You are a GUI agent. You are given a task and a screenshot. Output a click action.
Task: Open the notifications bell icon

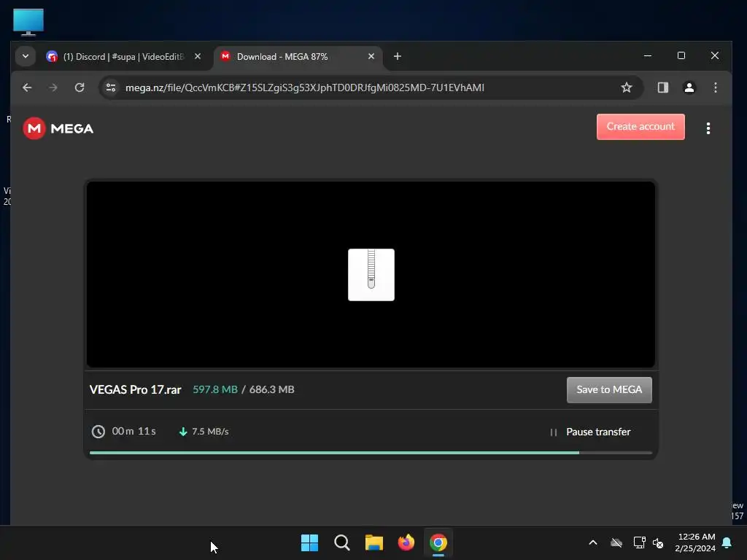point(727,542)
